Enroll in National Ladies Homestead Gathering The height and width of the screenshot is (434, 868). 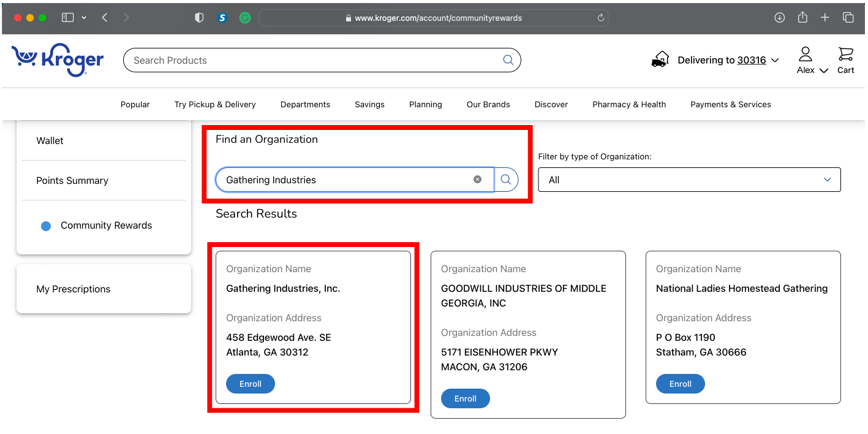click(x=680, y=384)
